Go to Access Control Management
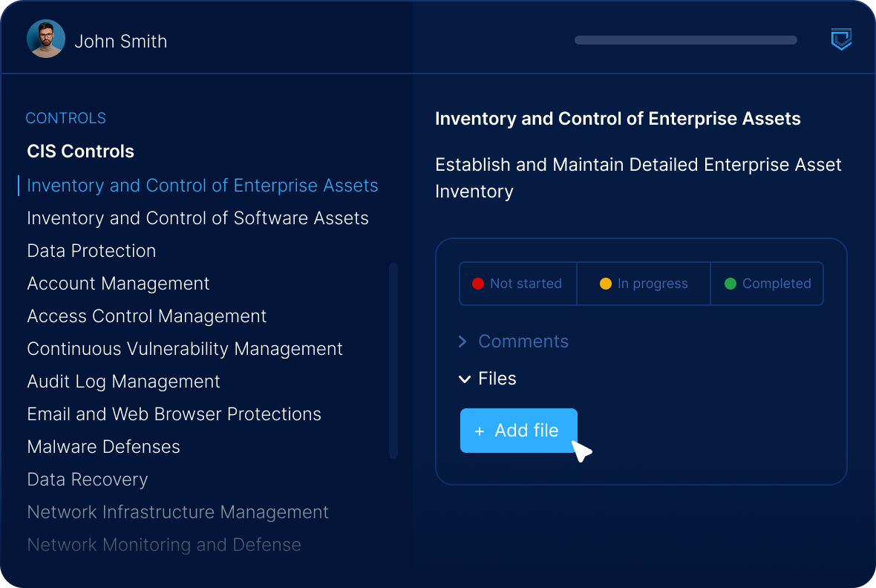876x588 pixels. 146,316
